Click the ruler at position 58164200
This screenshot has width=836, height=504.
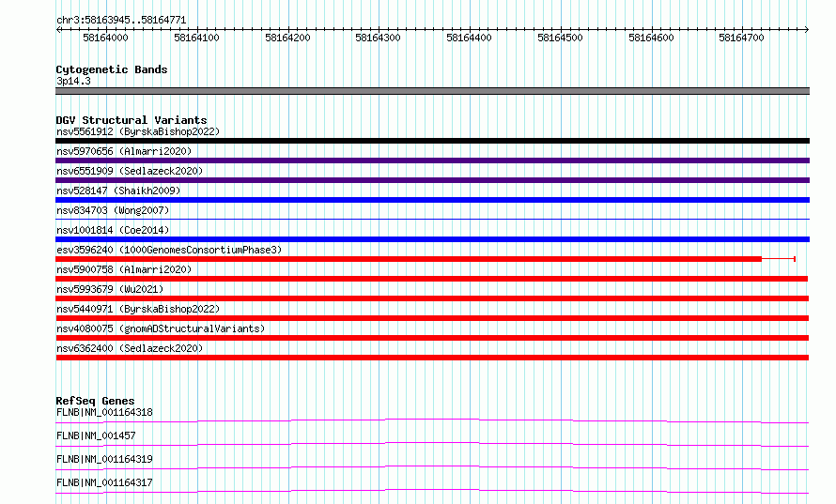pos(288,38)
